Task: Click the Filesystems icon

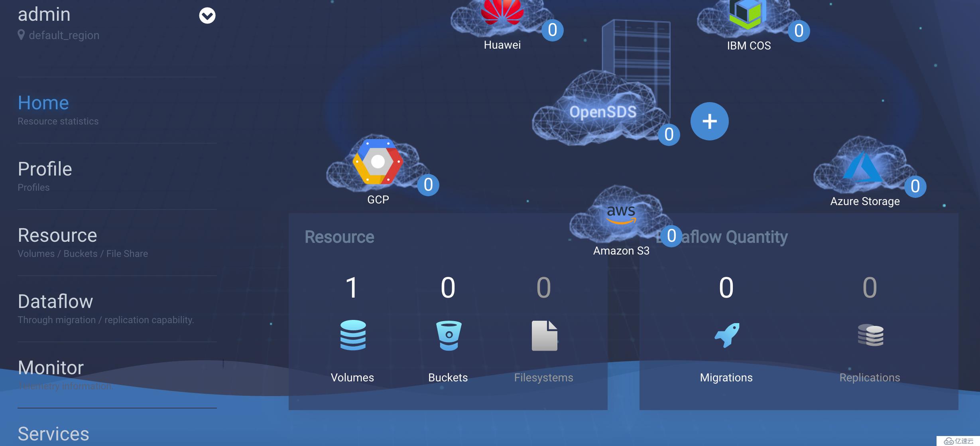Action: 544,335
